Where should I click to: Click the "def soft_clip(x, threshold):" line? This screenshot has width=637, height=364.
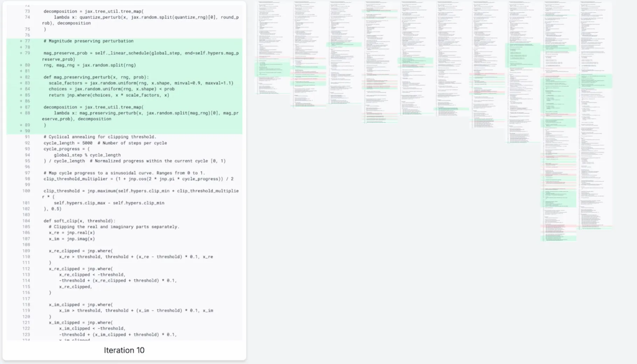[79, 221]
